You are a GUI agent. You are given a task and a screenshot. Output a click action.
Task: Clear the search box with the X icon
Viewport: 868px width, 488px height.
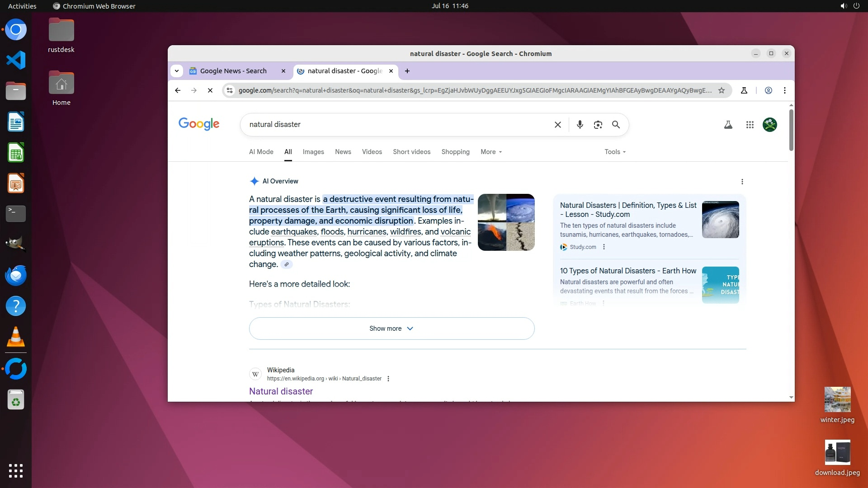point(557,125)
